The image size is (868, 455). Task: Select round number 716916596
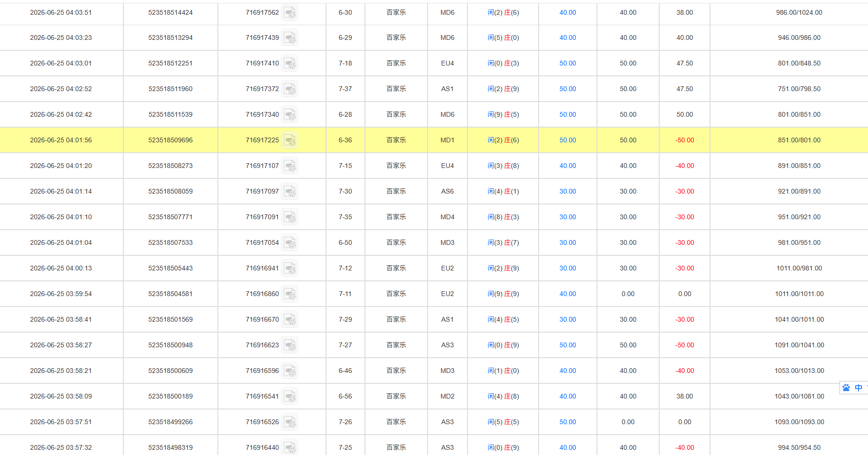point(262,371)
